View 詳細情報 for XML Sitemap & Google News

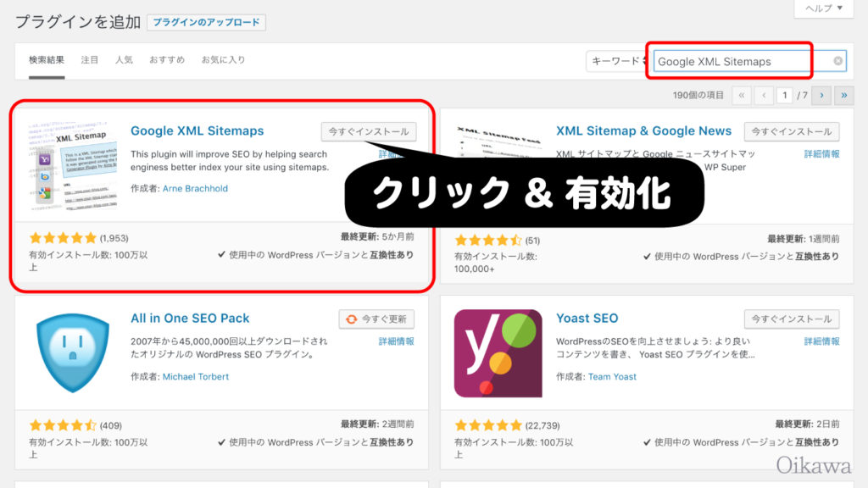pos(821,154)
